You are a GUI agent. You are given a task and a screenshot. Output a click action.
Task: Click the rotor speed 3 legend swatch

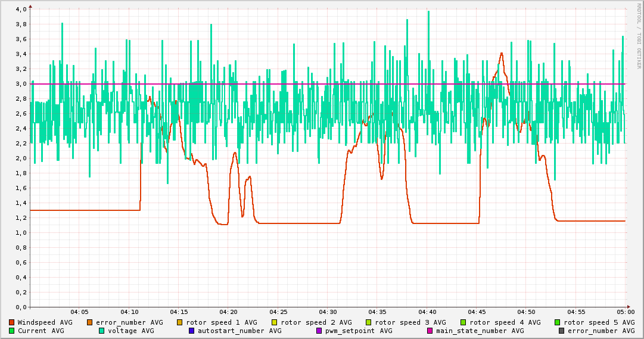[x=369, y=322]
